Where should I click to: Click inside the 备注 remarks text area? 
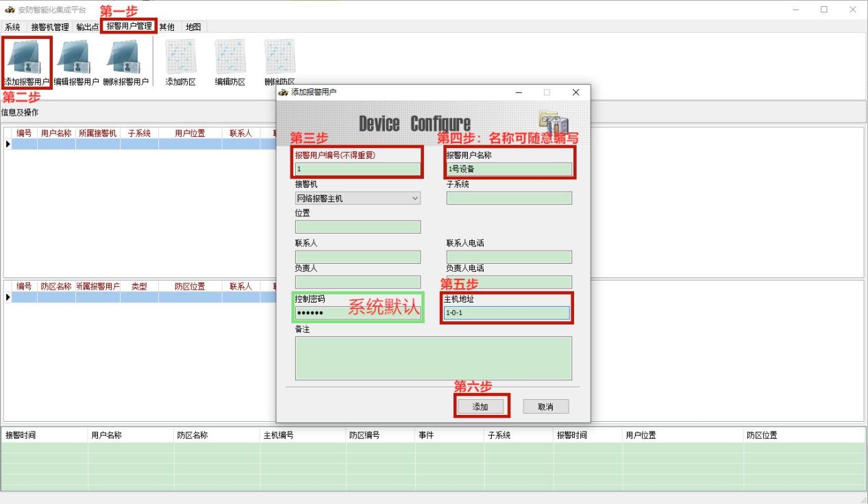click(x=433, y=357)
